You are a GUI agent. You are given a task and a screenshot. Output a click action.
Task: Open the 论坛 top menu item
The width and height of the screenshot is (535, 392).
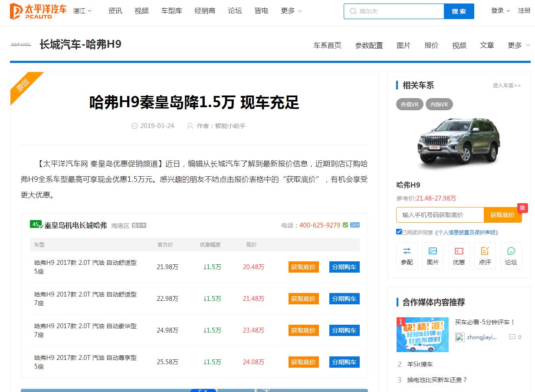[x=235, y=11]
